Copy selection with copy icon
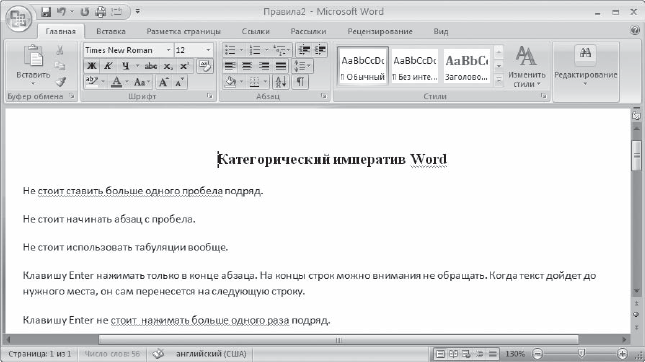This screenshot has width=645, height=362. [x=60, y=66]
